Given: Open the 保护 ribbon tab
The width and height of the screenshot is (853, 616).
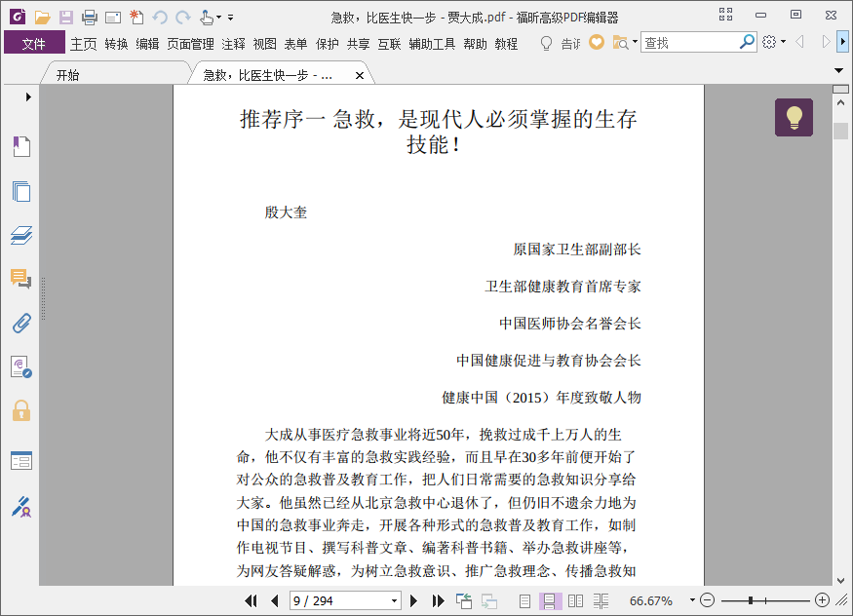Looking at the screenshot, I should coord(327,44).
